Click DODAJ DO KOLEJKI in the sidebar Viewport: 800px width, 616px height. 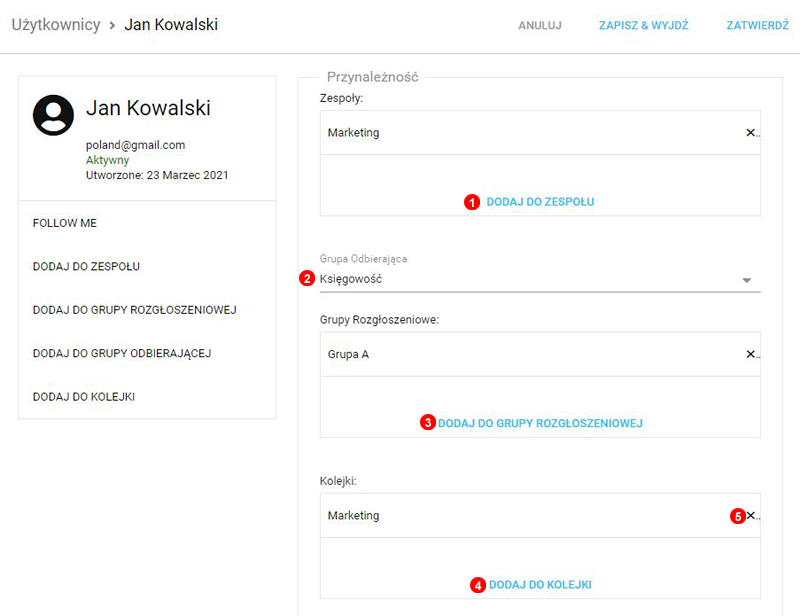84,397
